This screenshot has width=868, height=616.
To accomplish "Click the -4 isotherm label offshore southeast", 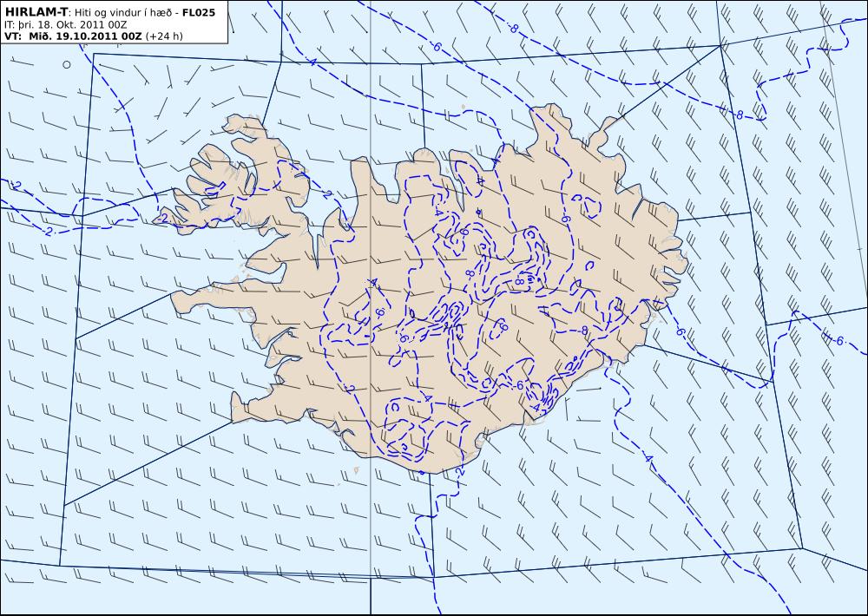I will [648, 459].
